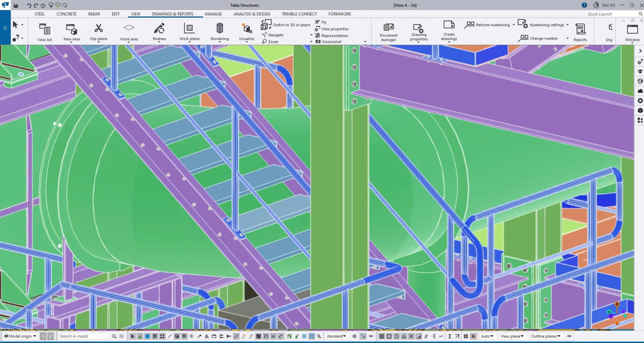
Task: Redraw the current view
Action: [159, 32]
